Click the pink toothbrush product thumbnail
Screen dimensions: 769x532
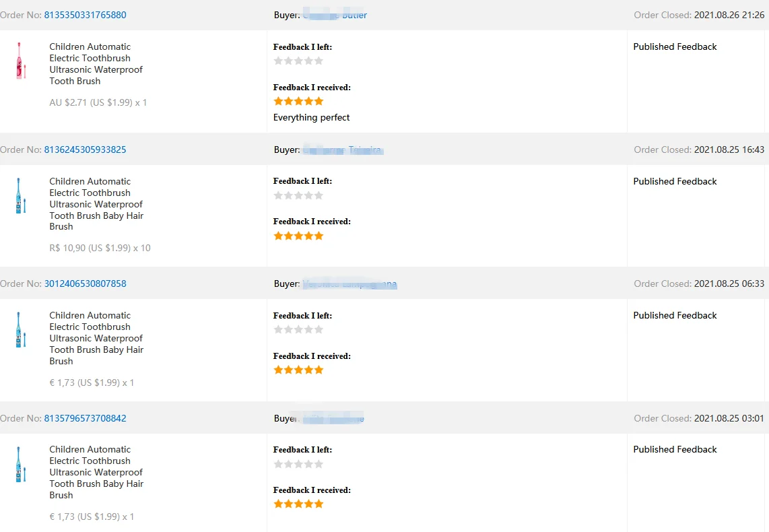pos(20,61)
